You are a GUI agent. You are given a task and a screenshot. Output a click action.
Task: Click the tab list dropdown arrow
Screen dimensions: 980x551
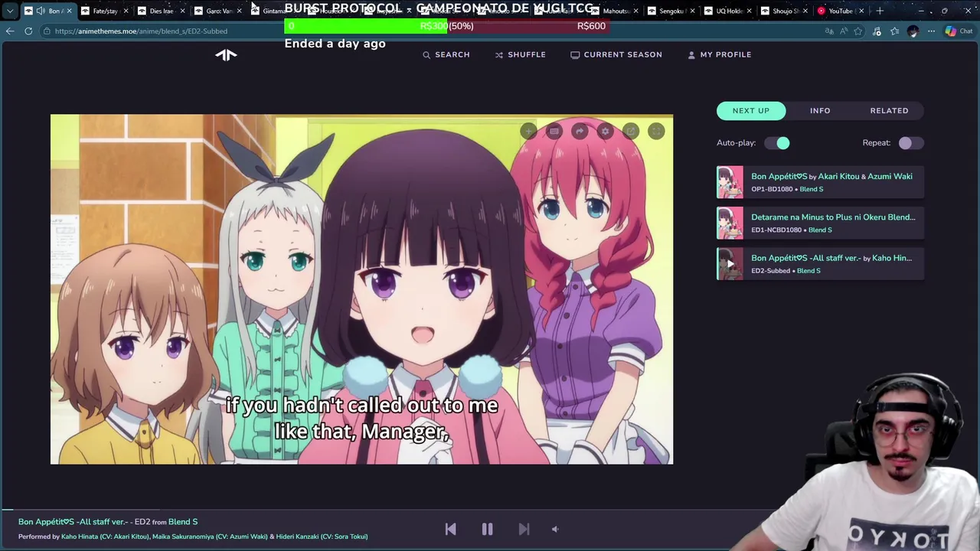(x=10, y=11)
